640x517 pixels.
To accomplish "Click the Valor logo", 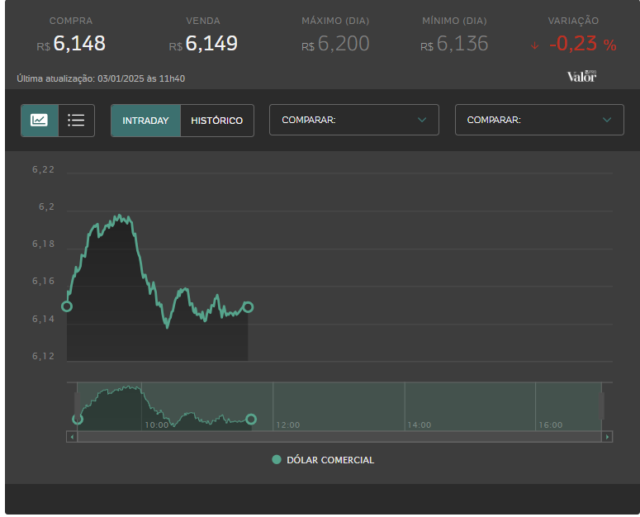I will pyautogui.click(x=582, y=76).
